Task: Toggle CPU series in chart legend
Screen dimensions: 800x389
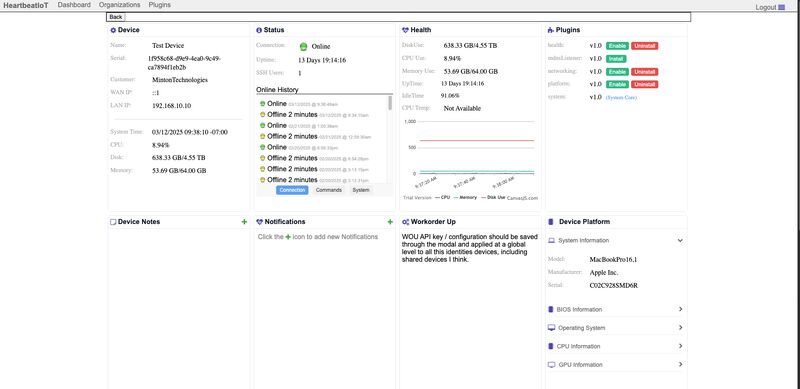Action: pyautogui.click(x=442, y=197)
